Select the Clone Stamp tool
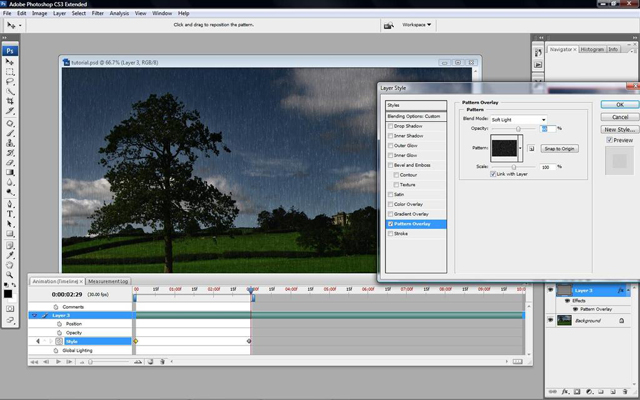This screenshot has height=400, width=640. coord(10,143)
